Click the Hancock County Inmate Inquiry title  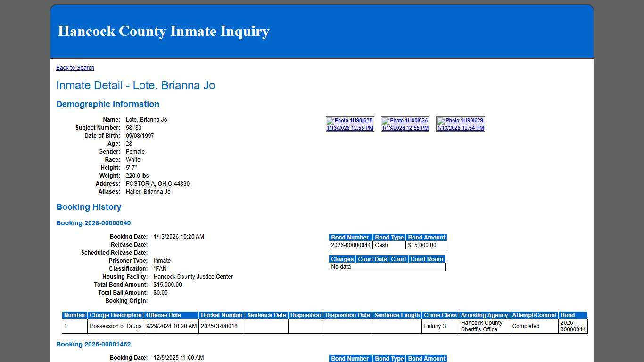(x=164, y=31)
